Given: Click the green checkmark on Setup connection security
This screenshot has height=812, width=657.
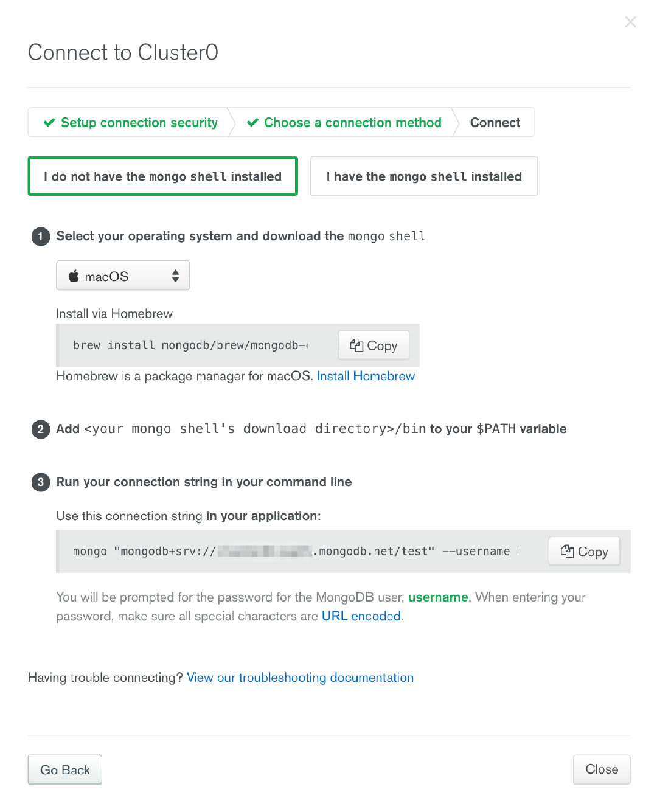Looking at the screenshot, I should click(49, 123).
